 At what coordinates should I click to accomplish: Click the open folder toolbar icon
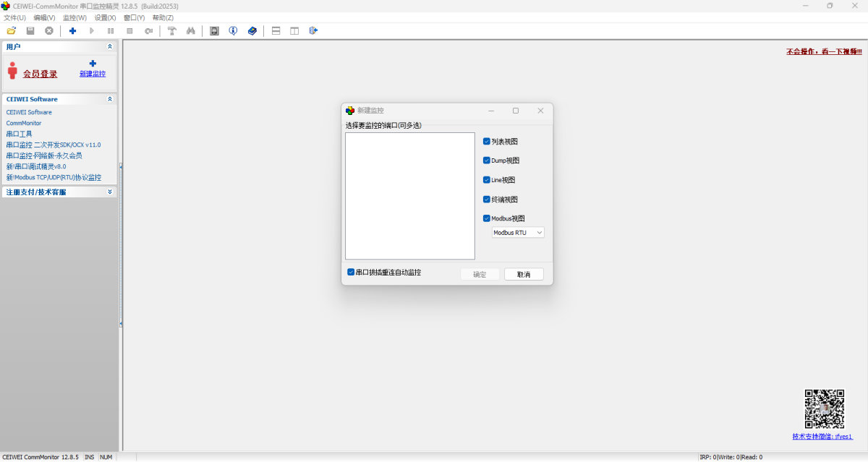(x=11, y=31)
